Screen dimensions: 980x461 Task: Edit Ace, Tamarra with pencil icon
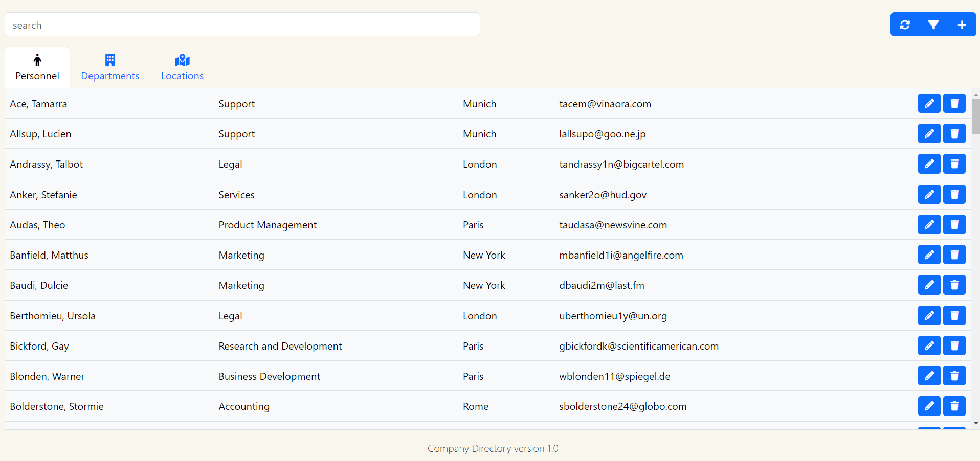click(x=929, y=103)
